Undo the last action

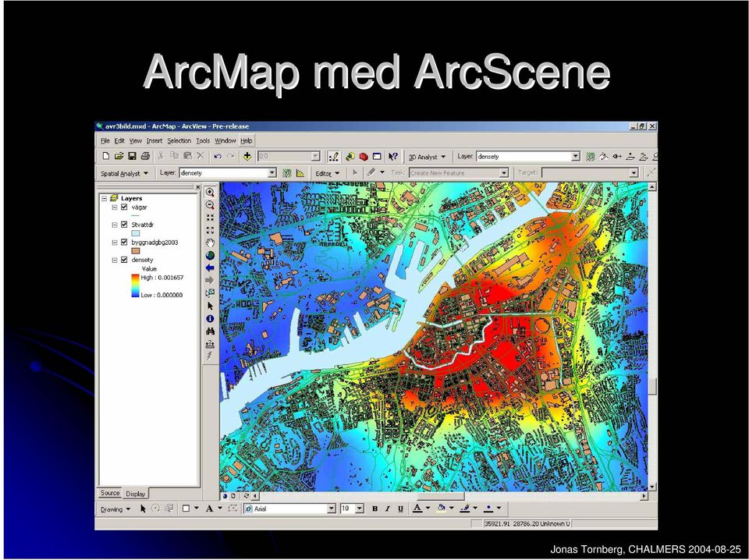click(218, 156)
